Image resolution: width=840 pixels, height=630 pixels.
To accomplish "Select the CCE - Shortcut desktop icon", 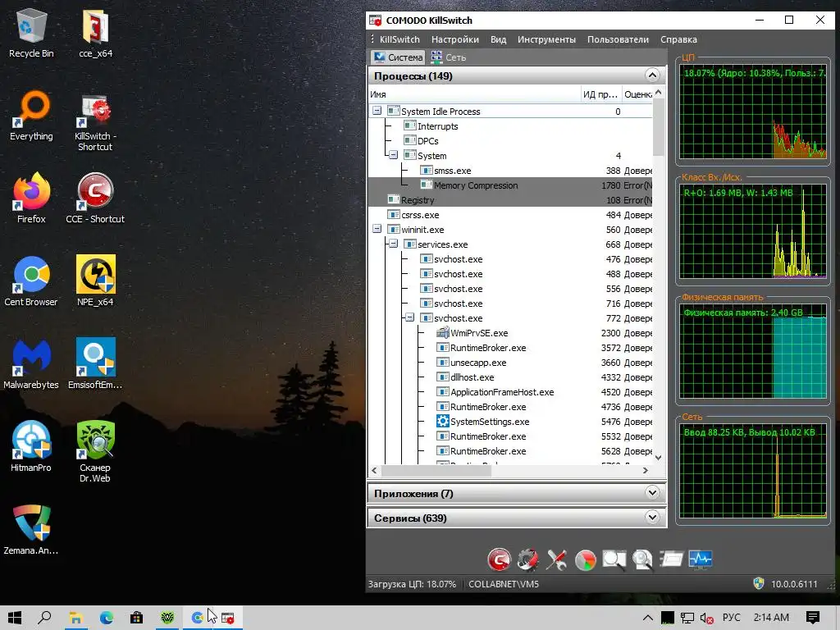I will (95, 199).
